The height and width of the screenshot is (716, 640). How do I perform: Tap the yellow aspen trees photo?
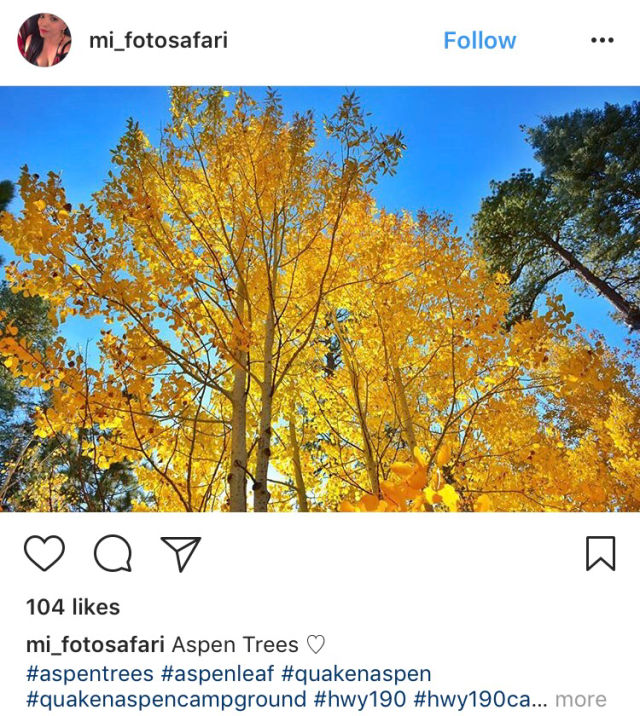(320, 299)
